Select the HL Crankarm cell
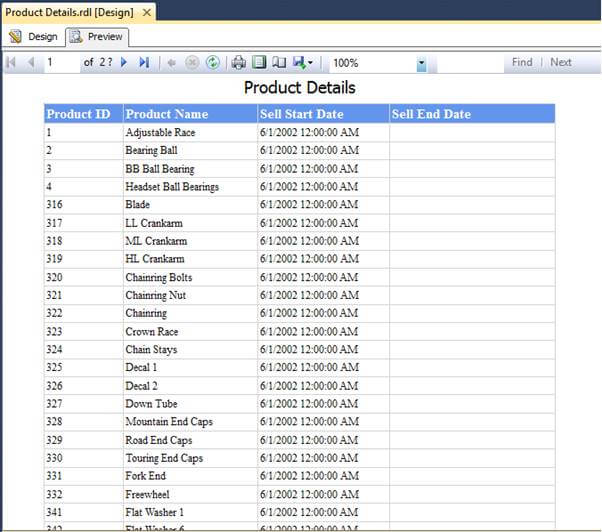 [190, 259]
